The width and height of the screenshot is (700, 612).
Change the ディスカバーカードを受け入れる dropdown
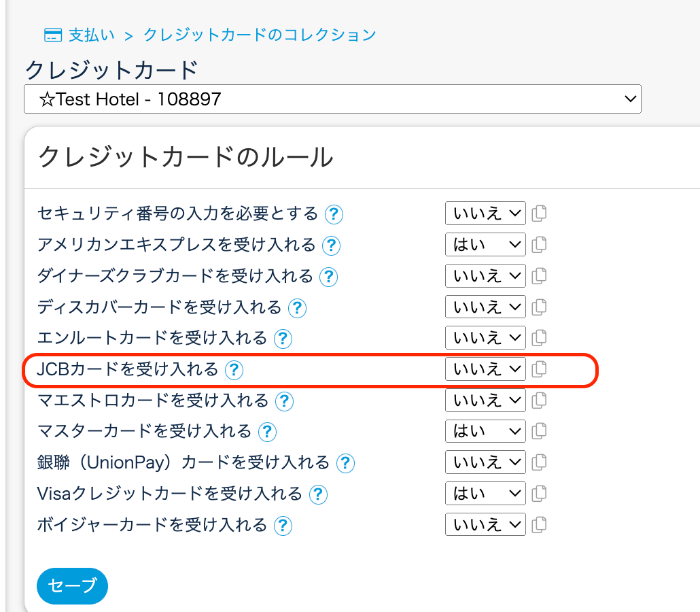coord(485,307)
